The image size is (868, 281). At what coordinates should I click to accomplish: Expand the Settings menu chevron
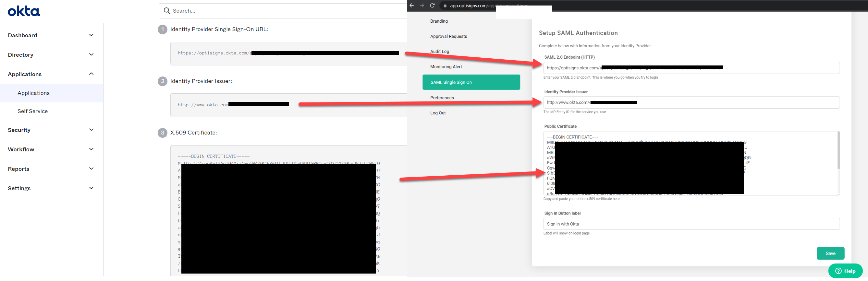click(x=91, y=188)
